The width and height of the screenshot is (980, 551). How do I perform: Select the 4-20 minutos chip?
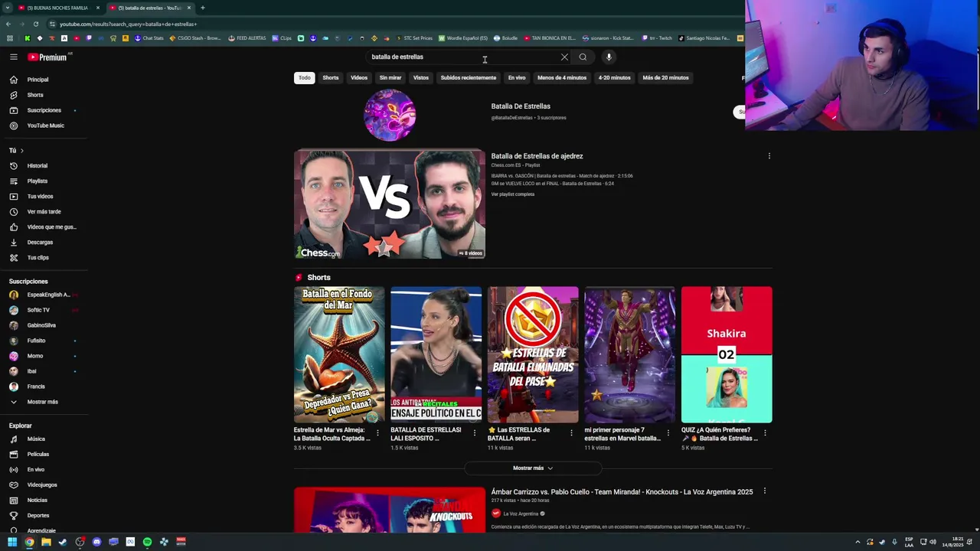coord(614,77)
